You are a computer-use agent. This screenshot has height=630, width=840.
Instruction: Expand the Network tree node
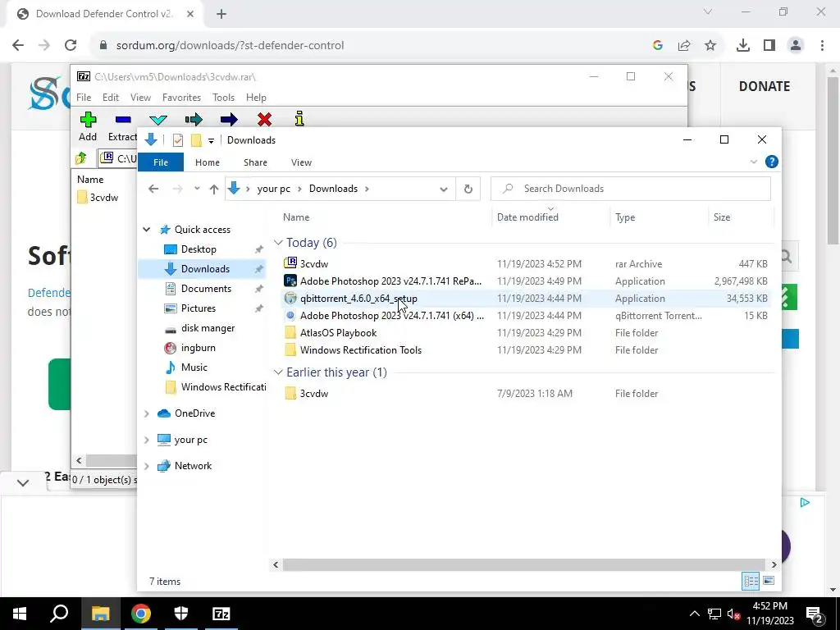pos(147,466)
